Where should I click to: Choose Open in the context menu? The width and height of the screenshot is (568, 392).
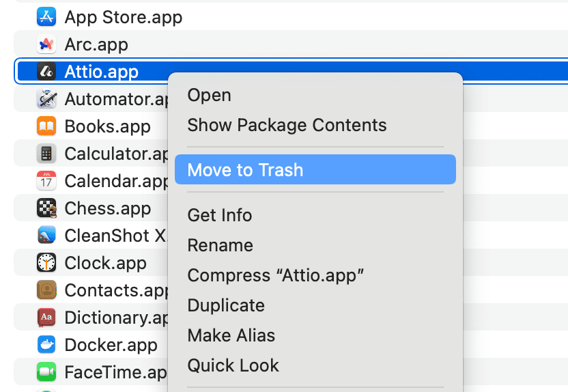point(209,96)
